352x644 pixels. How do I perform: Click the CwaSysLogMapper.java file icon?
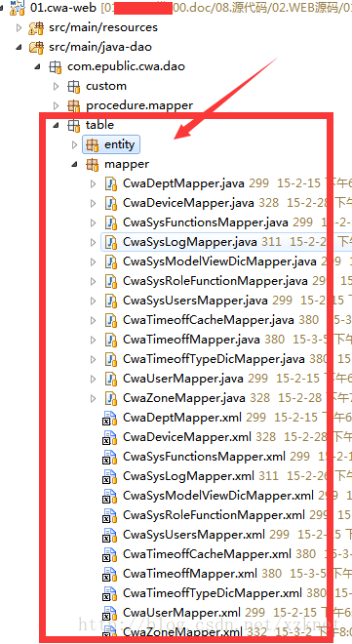tap(111, 242)
